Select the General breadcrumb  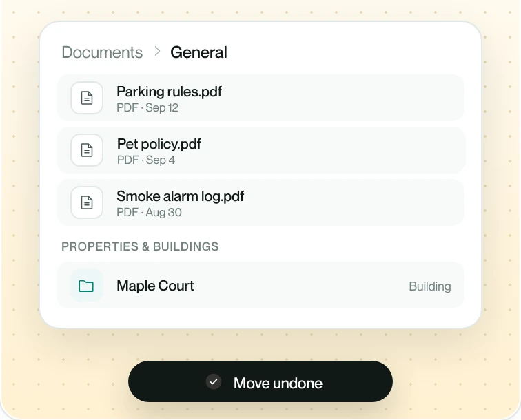click(x=198, y=52)
